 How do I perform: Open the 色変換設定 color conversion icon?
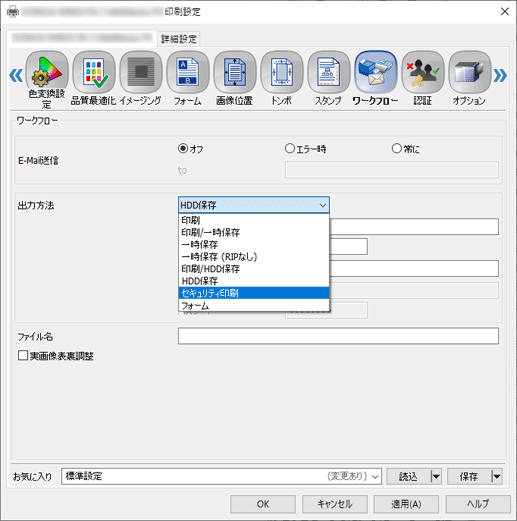click(47, 72)
